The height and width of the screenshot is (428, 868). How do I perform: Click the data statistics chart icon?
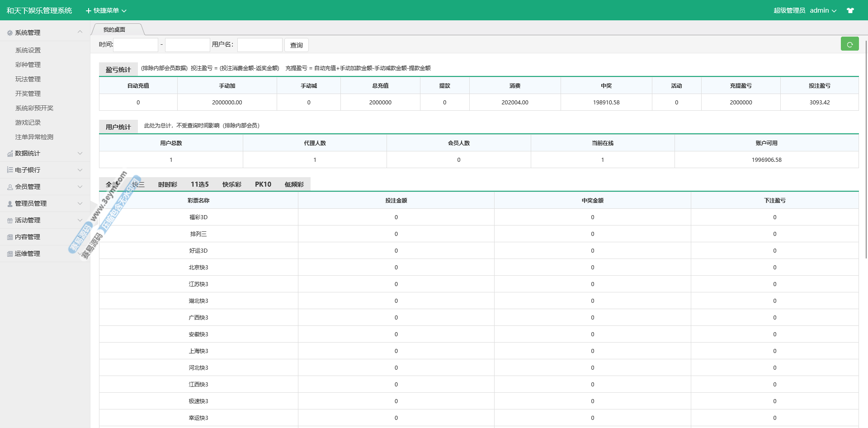pyautogui.click(x=10, y=154)
